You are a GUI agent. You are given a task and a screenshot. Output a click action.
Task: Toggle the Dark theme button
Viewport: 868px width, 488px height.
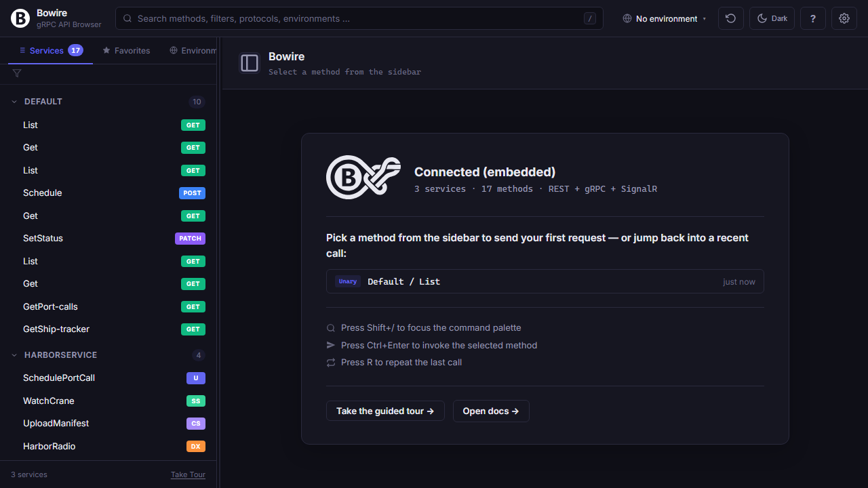click(772, 18)
